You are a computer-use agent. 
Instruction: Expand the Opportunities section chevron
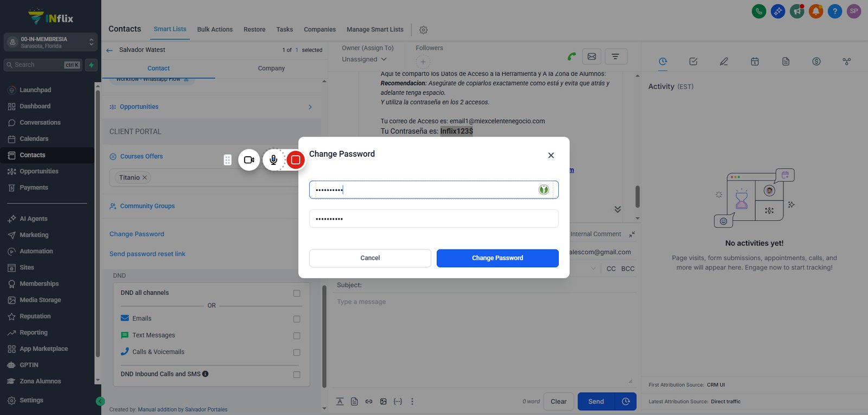point(310,107)
